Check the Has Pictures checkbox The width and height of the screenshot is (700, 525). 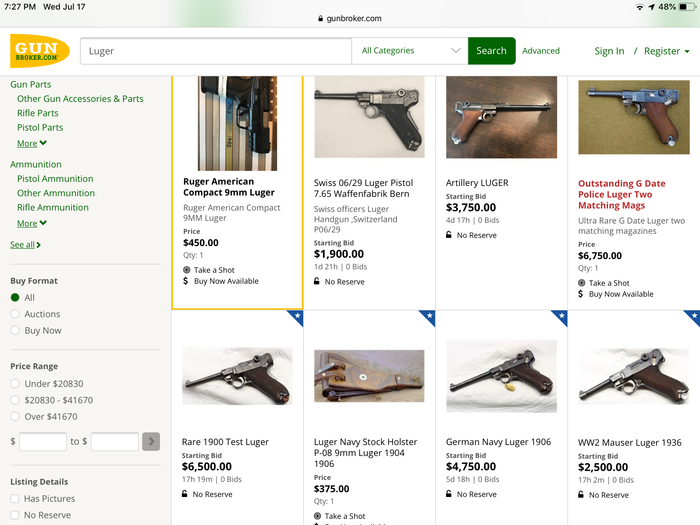(15, 499)
